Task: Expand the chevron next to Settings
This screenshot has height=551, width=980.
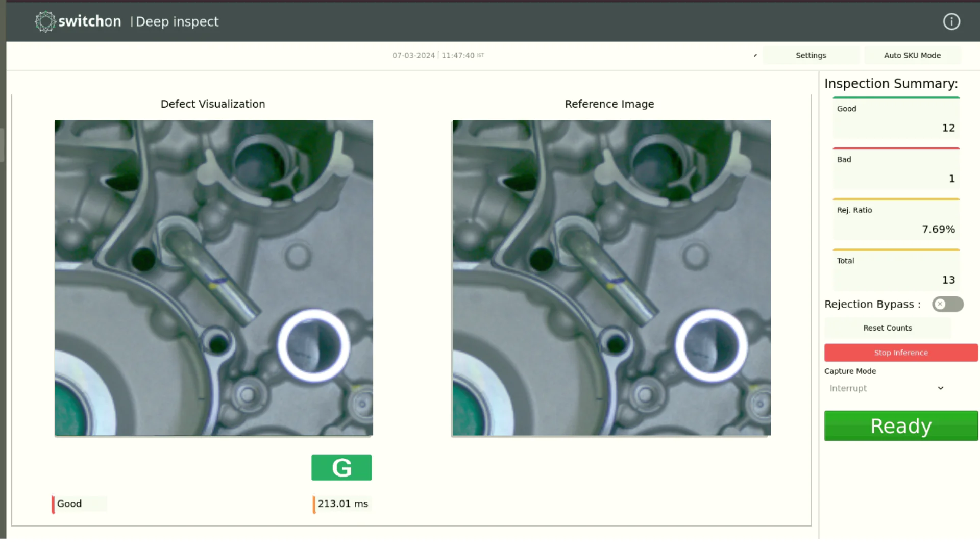Action: click(x=755, y=55)
